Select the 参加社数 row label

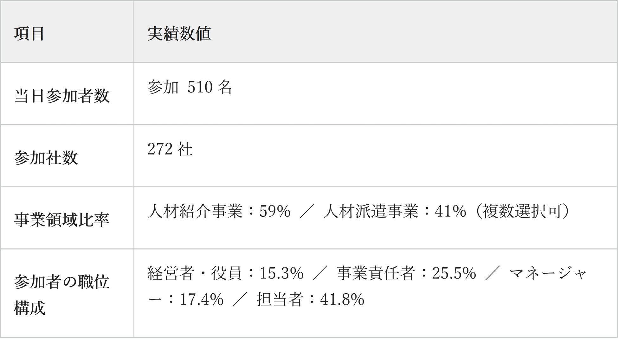click(x=46, y=158)
